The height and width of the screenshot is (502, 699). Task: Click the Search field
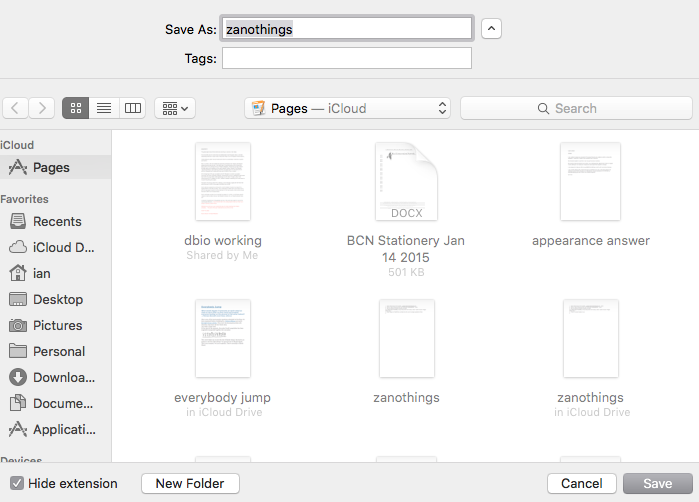point(576,108)
